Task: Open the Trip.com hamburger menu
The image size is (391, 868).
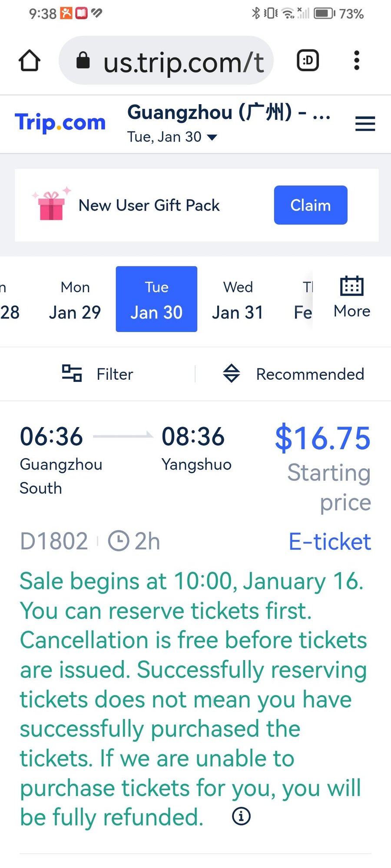Action: tap(365, 124)
